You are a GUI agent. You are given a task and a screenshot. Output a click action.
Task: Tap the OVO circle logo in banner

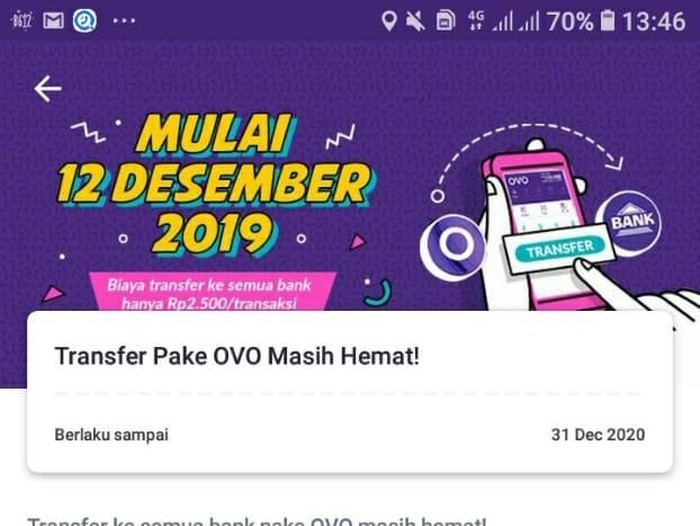tap(453, 246)
